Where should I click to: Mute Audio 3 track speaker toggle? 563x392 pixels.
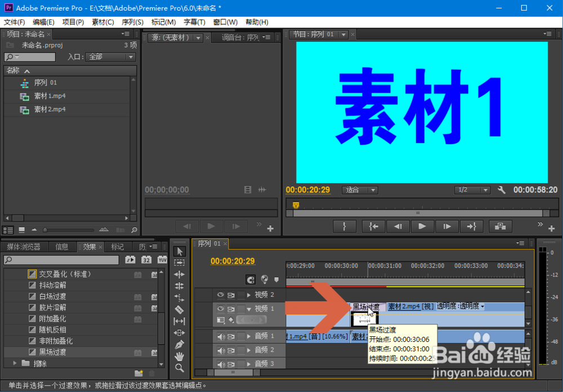[221, 364]
